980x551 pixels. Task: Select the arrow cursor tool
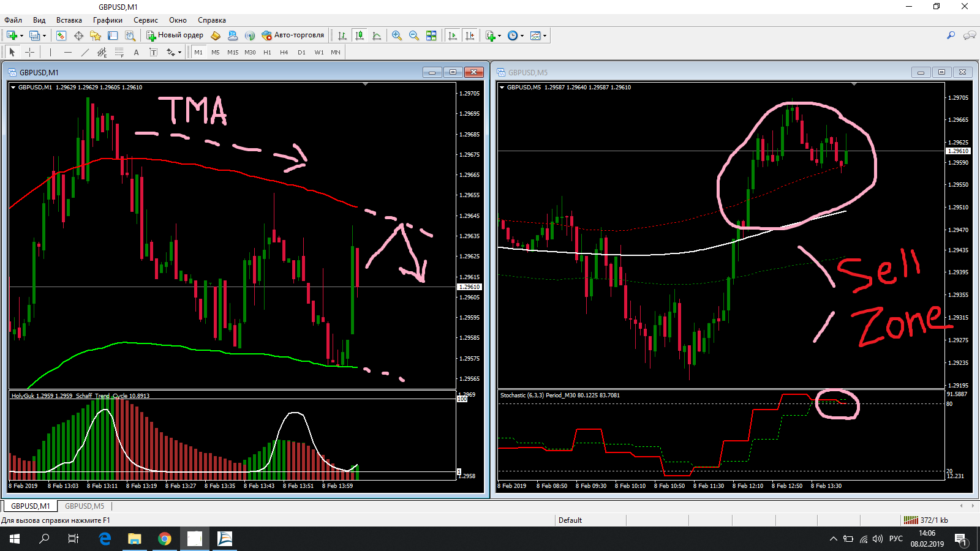click(x=12, y=52)
